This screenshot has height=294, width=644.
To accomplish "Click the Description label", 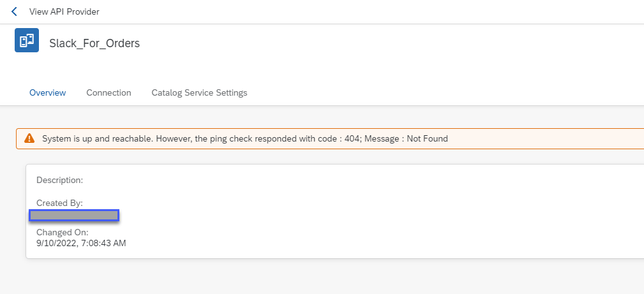I will (x=59, y=180).
